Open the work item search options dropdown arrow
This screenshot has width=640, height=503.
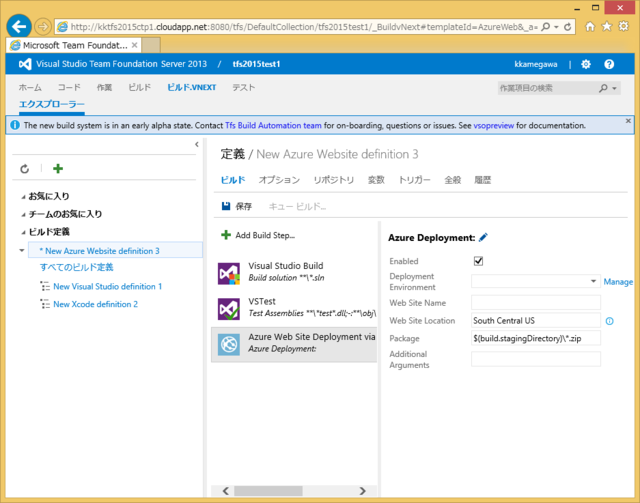614,88
